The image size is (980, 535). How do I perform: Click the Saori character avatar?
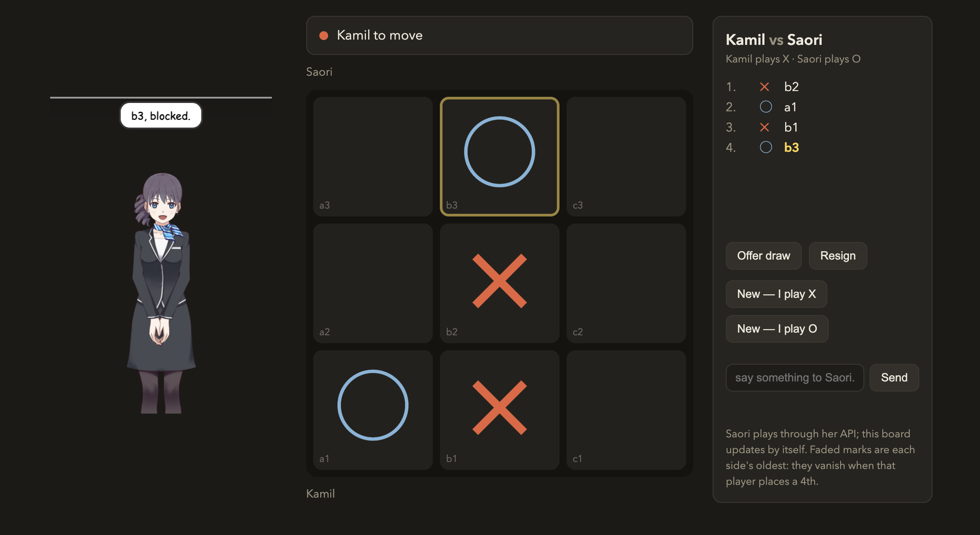coord(161,293)
